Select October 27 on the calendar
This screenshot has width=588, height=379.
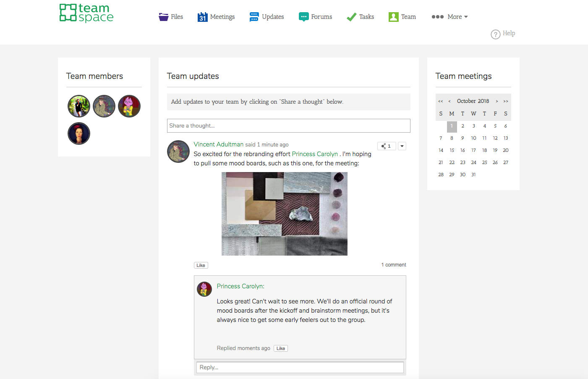(x=506, y=162)
